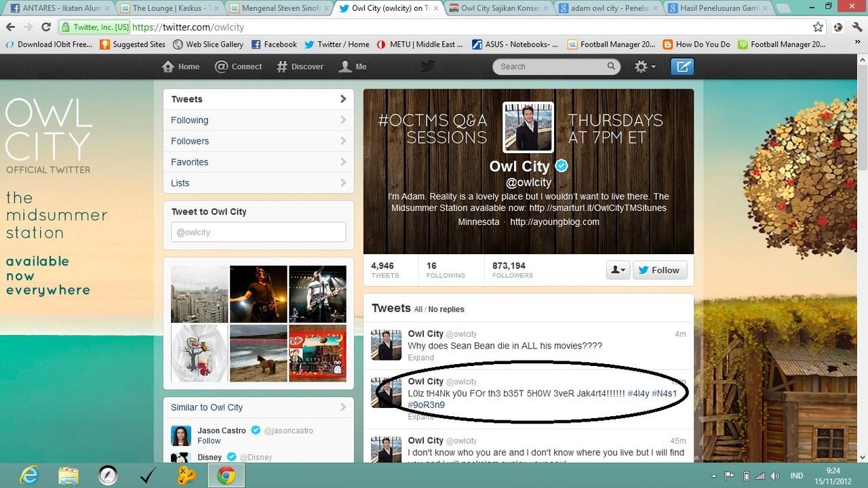Open the 16 following count
The image size is (868, 488).
[x=446, y=270]
